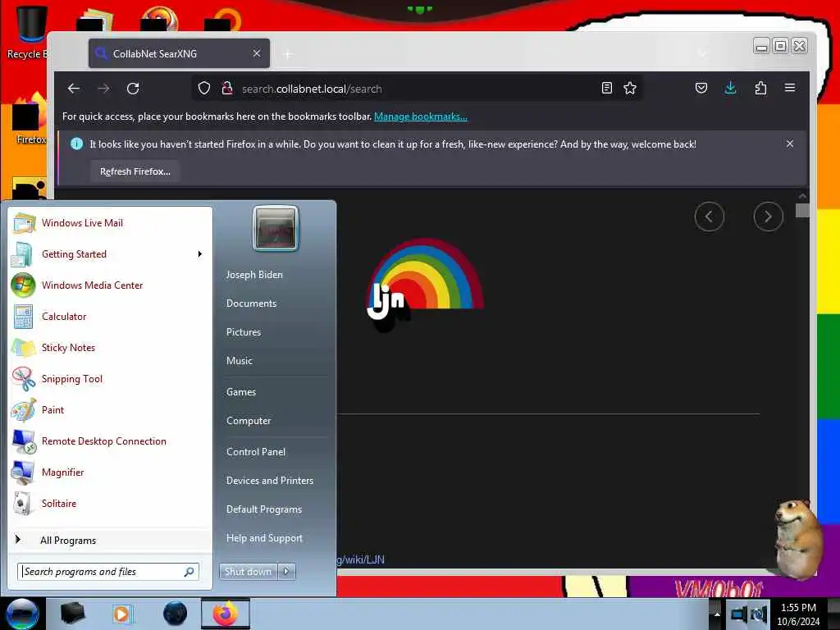Launch Windows Media Center

click(x=111, y=285)
